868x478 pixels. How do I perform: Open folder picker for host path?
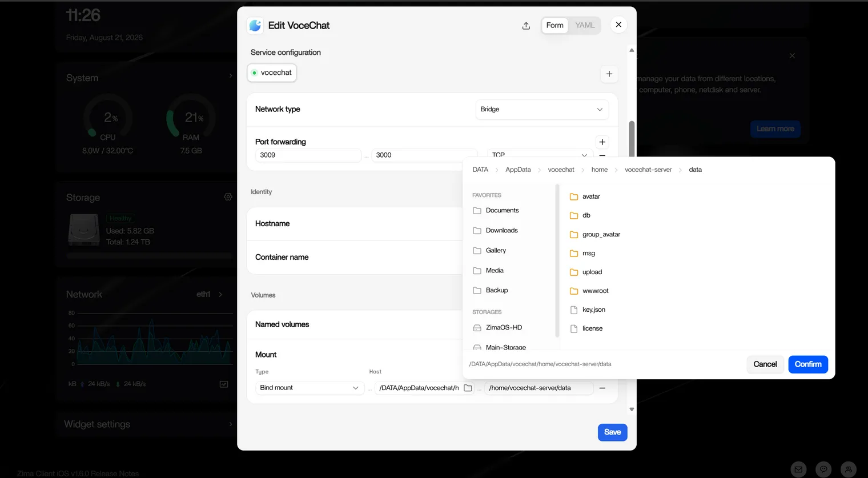coord(468,388)
